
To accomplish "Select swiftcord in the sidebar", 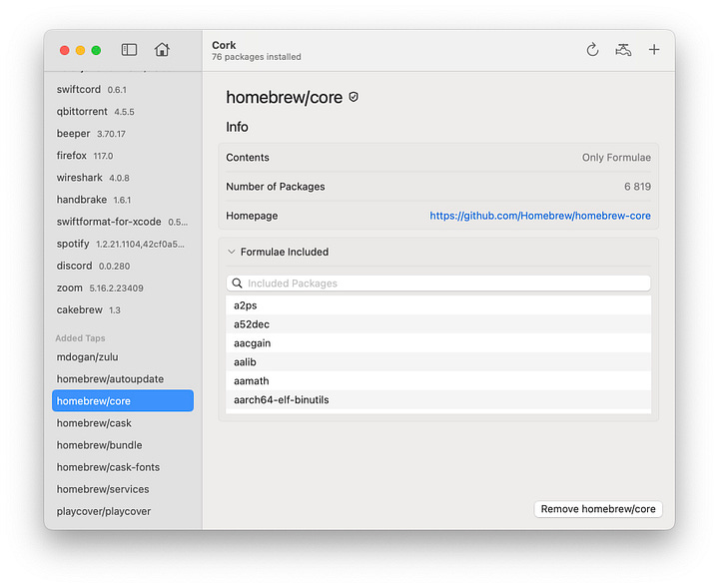I will point(123,90).
